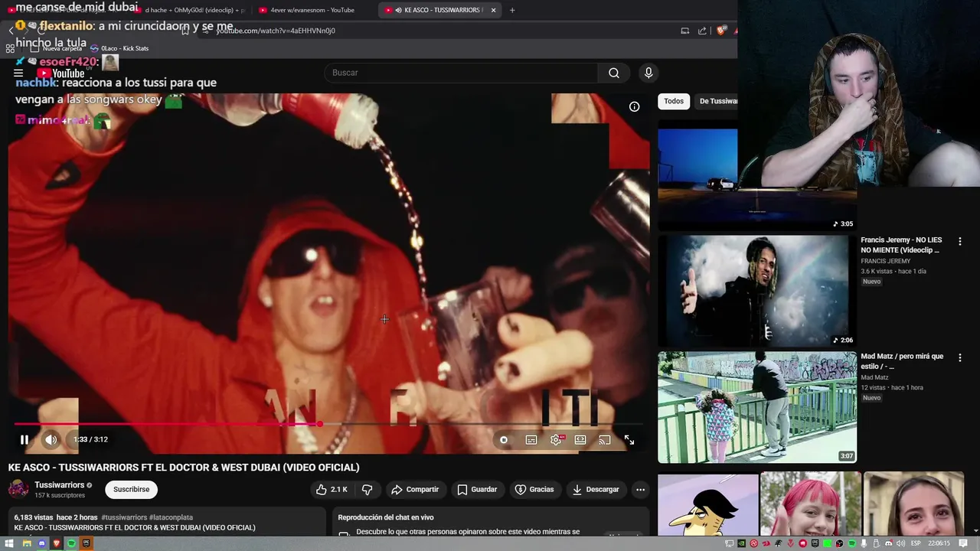Click the browser address bar URL
Screen dimensions: 980x551
276,31
